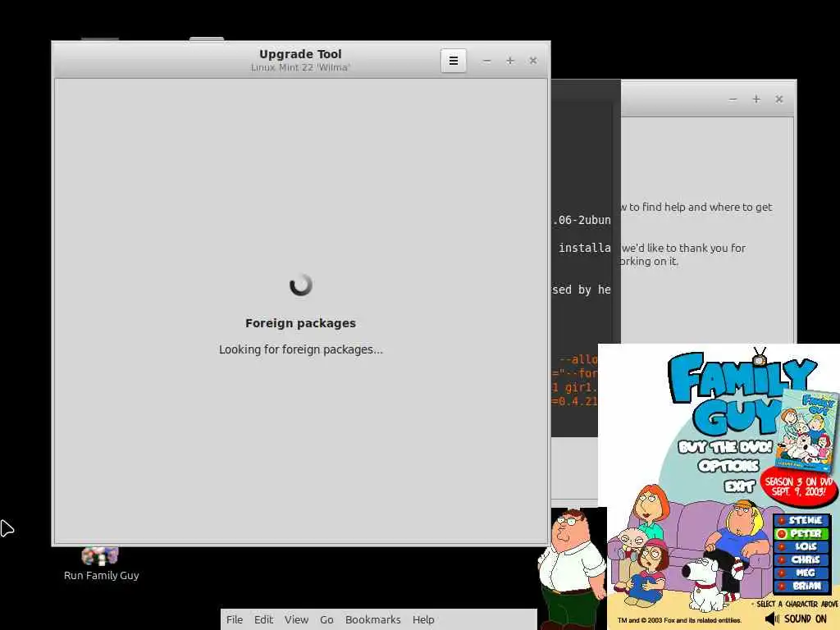Image resolution: width=840 pixels, height=630 pixels.
Task: Select Chris in Family Guy character list
Action: [801, 559]
